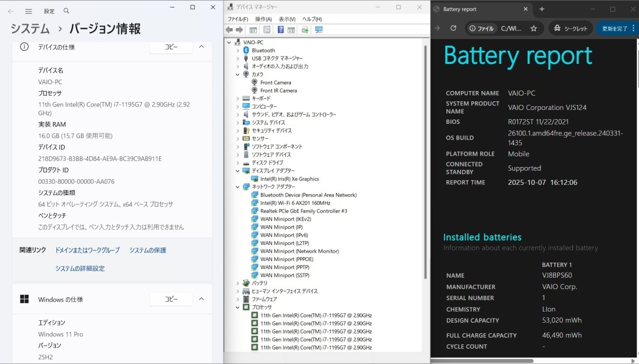Select the Front IR Camera device

click(278, 90)
